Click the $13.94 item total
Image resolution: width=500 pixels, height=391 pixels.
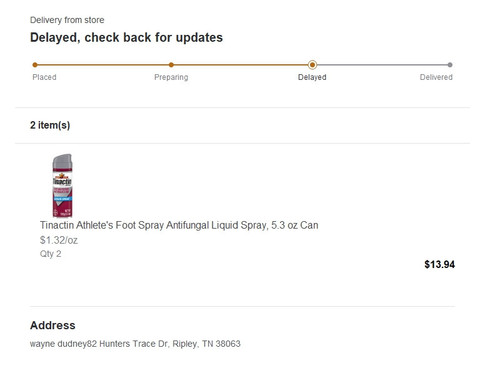[439, 265]
